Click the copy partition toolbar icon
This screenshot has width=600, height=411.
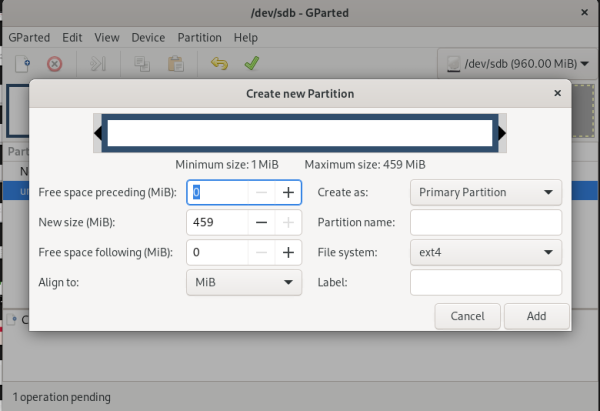click(x=142, y=64)
